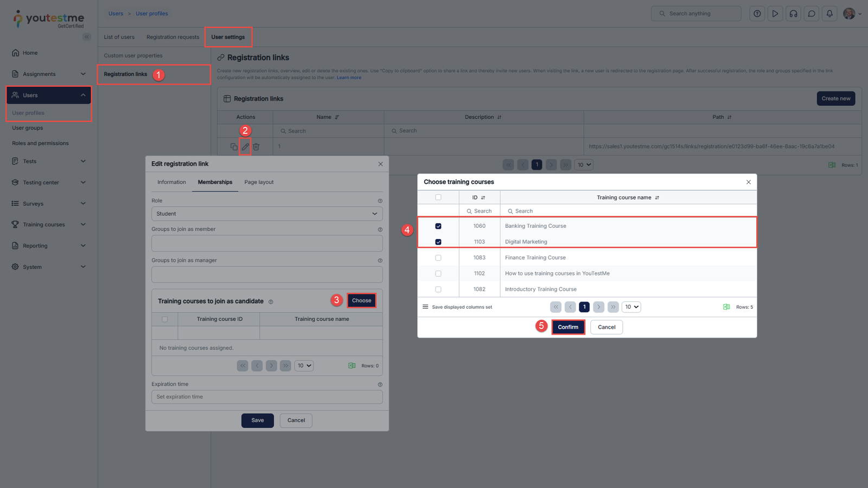Open notifications bell icon in top bar
The height and width of the screenshot is (488, 868).
(829, 14)
